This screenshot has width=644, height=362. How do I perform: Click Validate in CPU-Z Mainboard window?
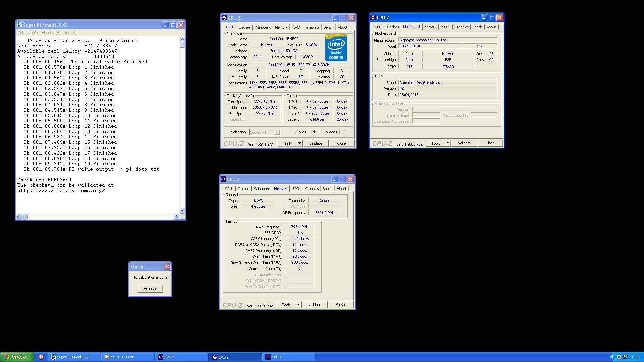click(x=464, y=143)
